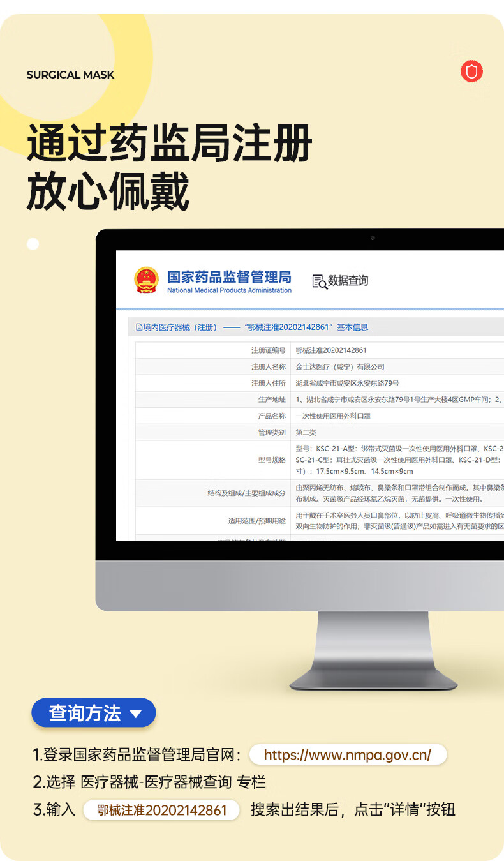The image size is (504, 861).
Task: Click the 型号规格 row label
Action: tap(272, 460)
